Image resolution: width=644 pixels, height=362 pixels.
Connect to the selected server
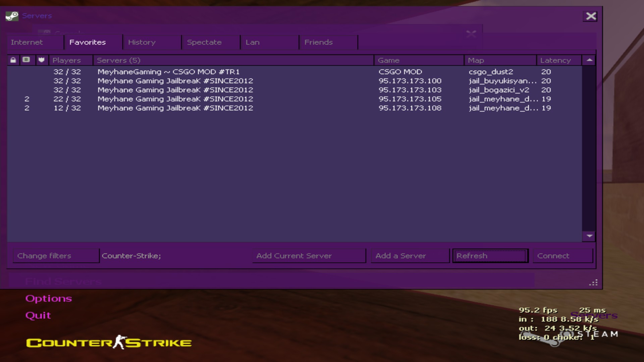[x=563, y=256]
